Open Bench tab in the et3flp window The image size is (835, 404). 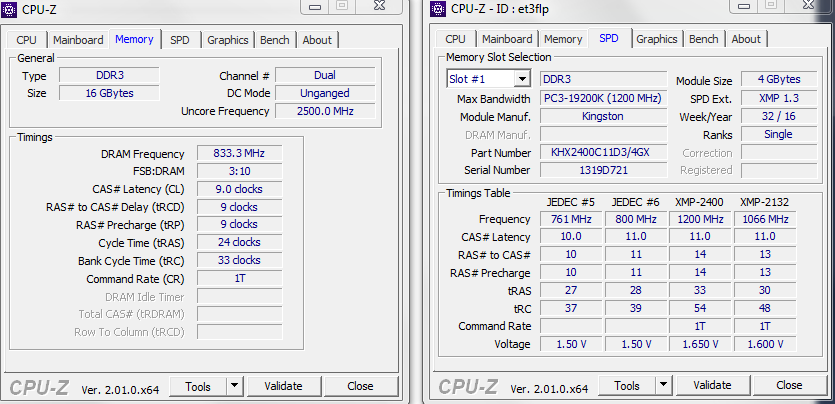(703, 39)
